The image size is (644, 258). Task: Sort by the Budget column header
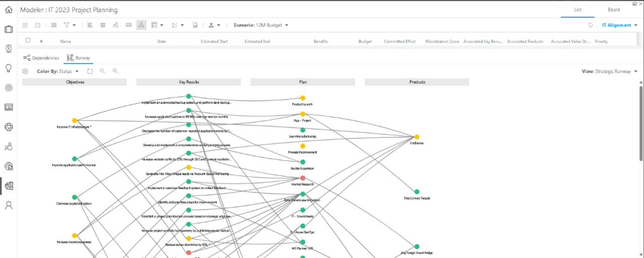(365, 41)
